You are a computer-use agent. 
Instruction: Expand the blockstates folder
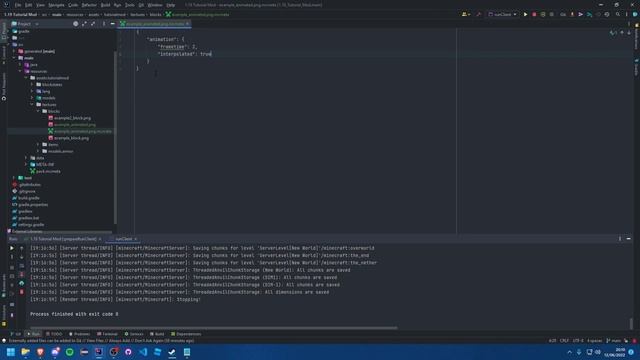(32, 84)
